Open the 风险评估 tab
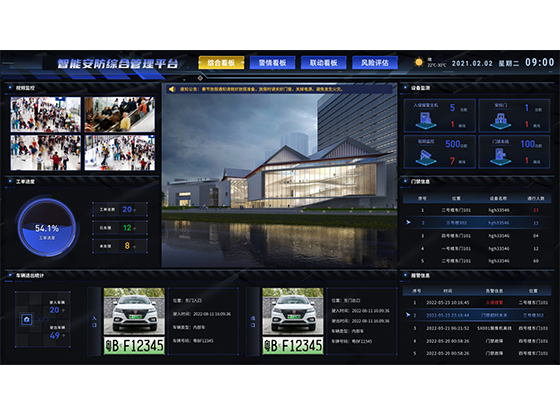The image size is (560, 415). (375, 63)
